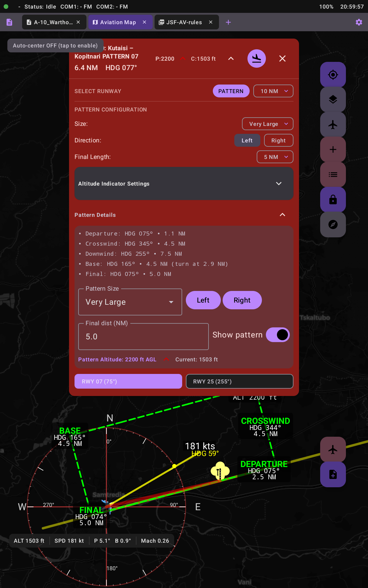Click the 181 kts speed label on map

(200, 446)
